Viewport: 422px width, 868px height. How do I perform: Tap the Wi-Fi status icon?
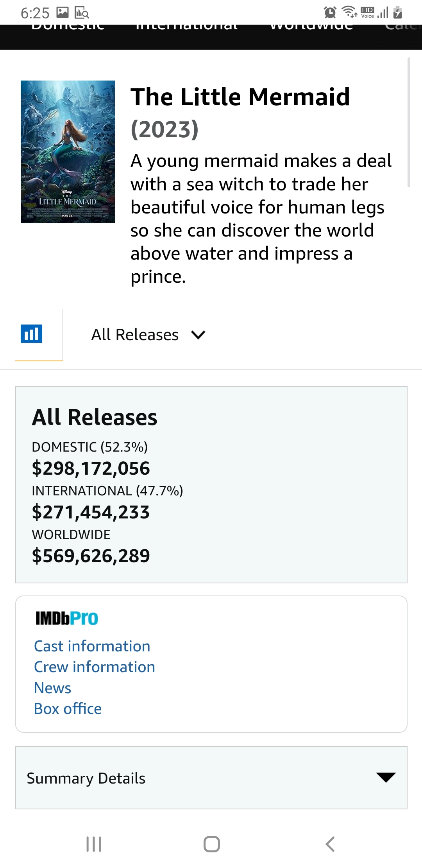[x=349, y=13]
